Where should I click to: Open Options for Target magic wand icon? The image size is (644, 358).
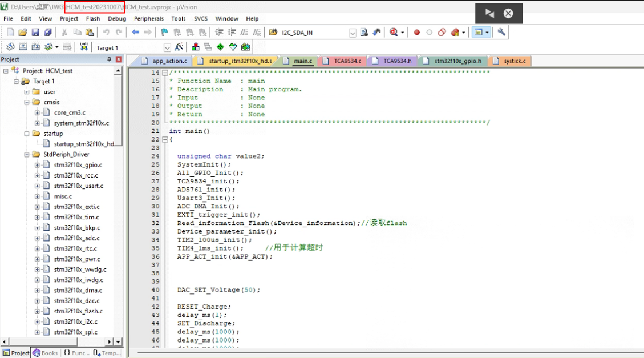tap(179, 47)
